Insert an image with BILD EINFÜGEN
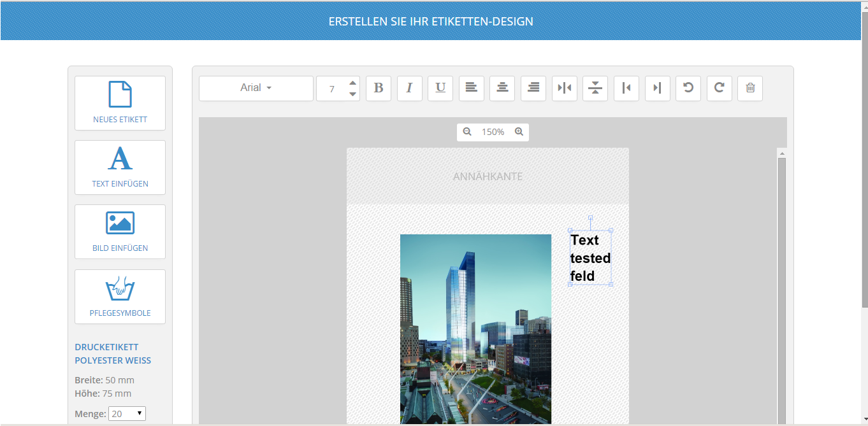The image size is (868, 426). pyautogui.click(x=120, y=231)
